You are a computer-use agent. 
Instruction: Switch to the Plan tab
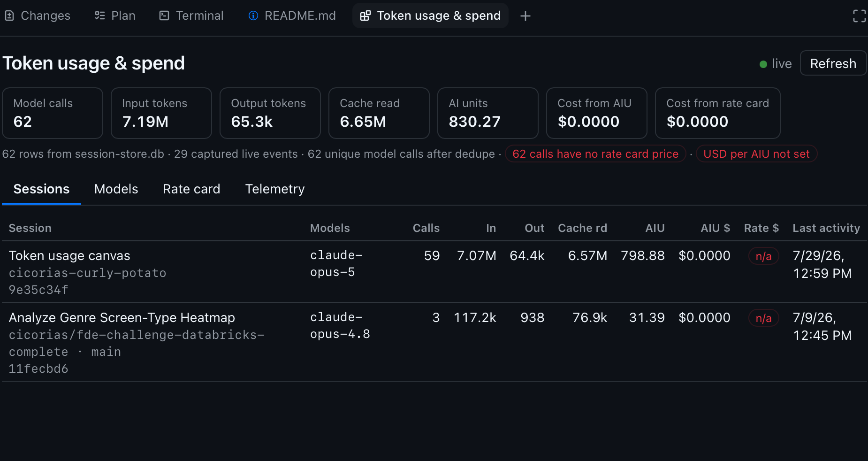click(x=115, y=16)
